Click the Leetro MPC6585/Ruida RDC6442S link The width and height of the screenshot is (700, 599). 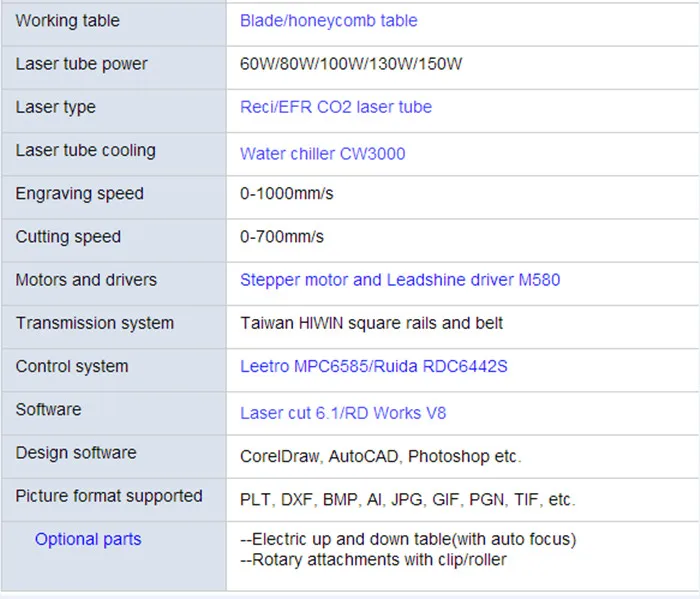(x=374, y=366)
